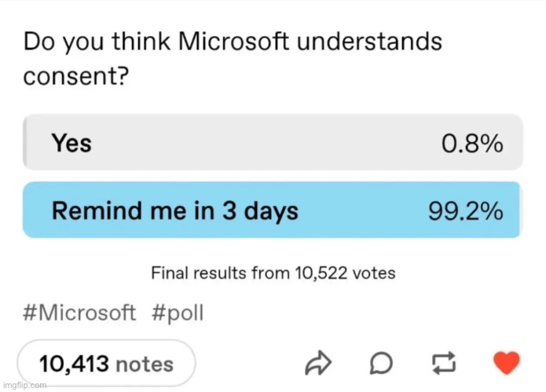Screen dimensions: 546x392
Task: Open replies with the speech bubble icon
Action: pyautogui.click(x=381, y=363)
